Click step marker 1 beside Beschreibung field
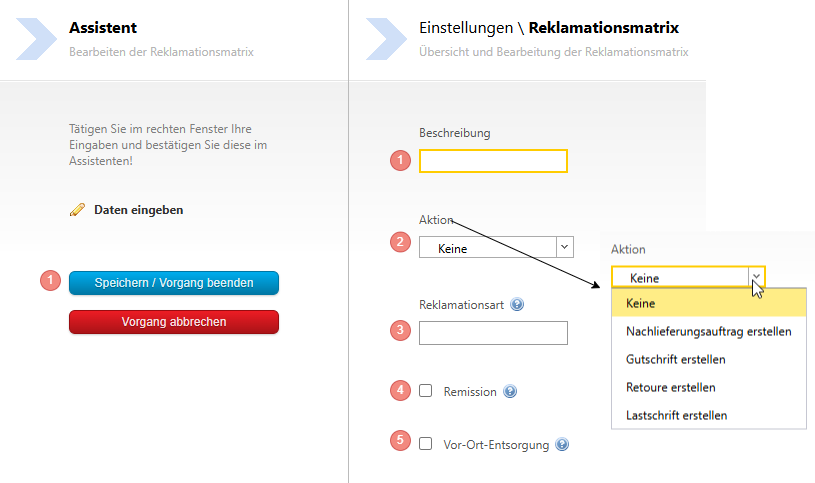The height and width of the screenshot is (483, 815). 401,160
